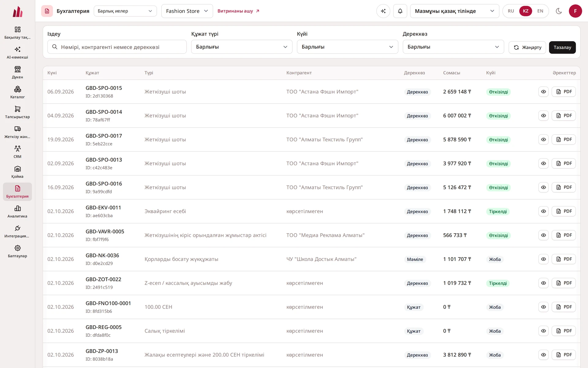The image size is (588, 368).
Task: Expand the Барлық иелер dropdown
Action: click(x=125, y=11)
